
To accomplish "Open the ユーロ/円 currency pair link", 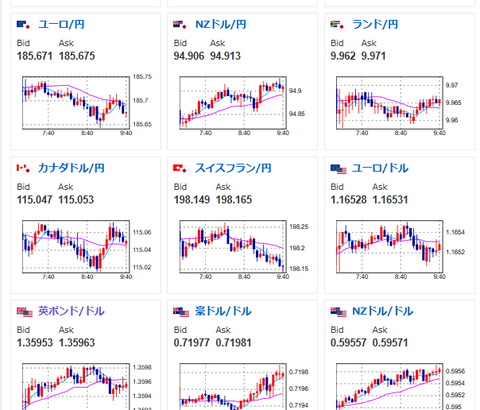I will (61, 25).
